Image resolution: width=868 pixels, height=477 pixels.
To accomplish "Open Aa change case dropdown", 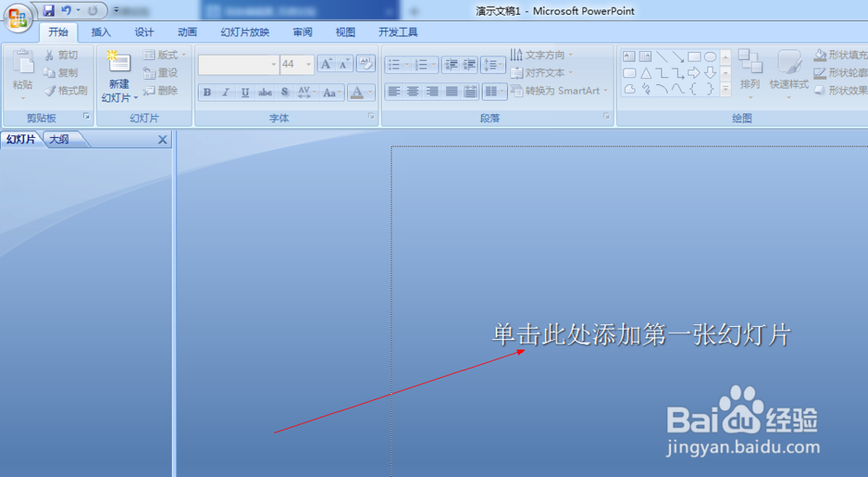I will click(x=332, y=92).
